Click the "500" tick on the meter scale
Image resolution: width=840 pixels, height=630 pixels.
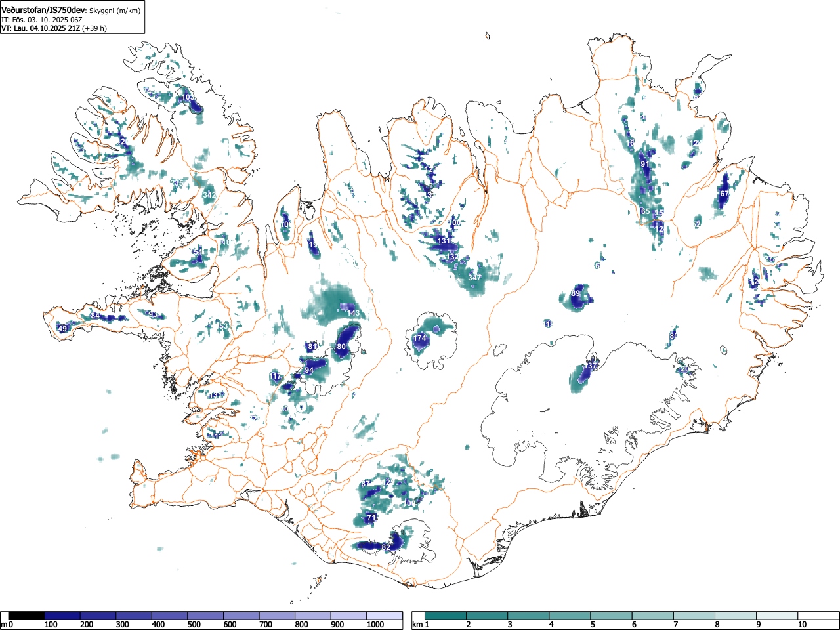(x=194, y=625)
